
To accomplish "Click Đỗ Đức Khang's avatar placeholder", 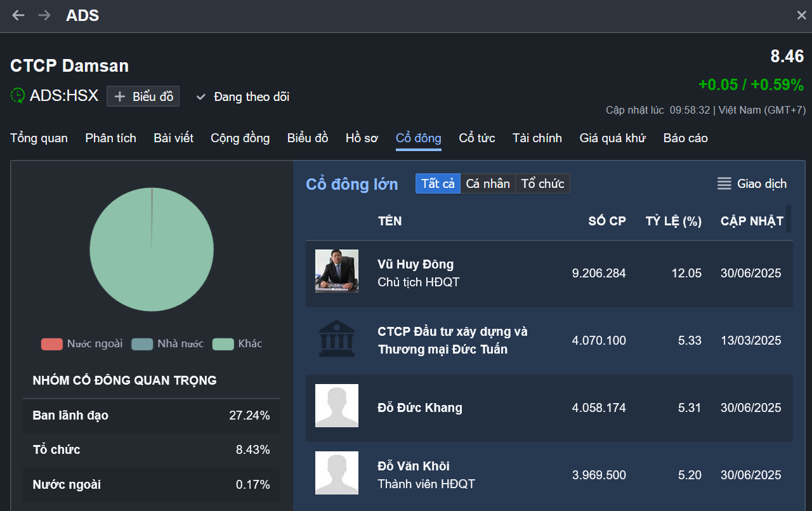I will point(337,406).
